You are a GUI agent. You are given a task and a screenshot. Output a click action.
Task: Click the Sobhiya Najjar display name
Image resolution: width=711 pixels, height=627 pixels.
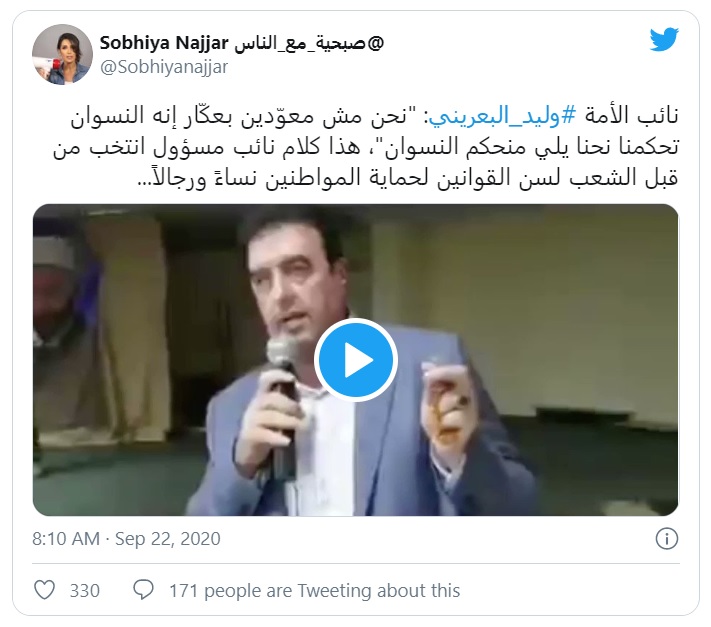click(x=164, y=43)
